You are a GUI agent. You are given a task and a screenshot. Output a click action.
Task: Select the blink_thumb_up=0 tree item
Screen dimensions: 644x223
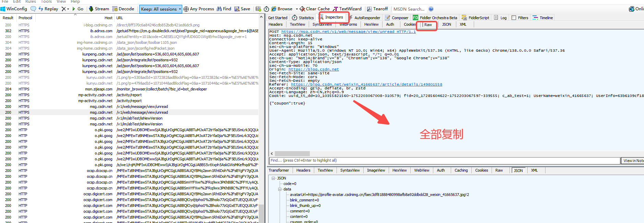coord(305,206)
